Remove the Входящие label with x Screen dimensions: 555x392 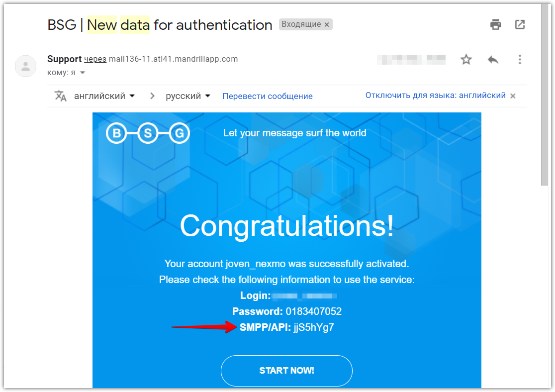click(x=327, y=25)
